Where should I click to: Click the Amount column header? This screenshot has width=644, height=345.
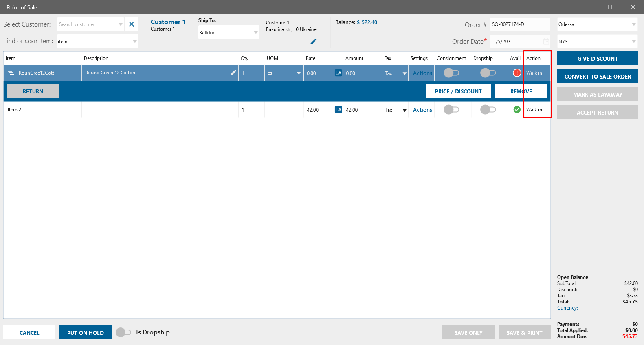click(x=354, y=58)
